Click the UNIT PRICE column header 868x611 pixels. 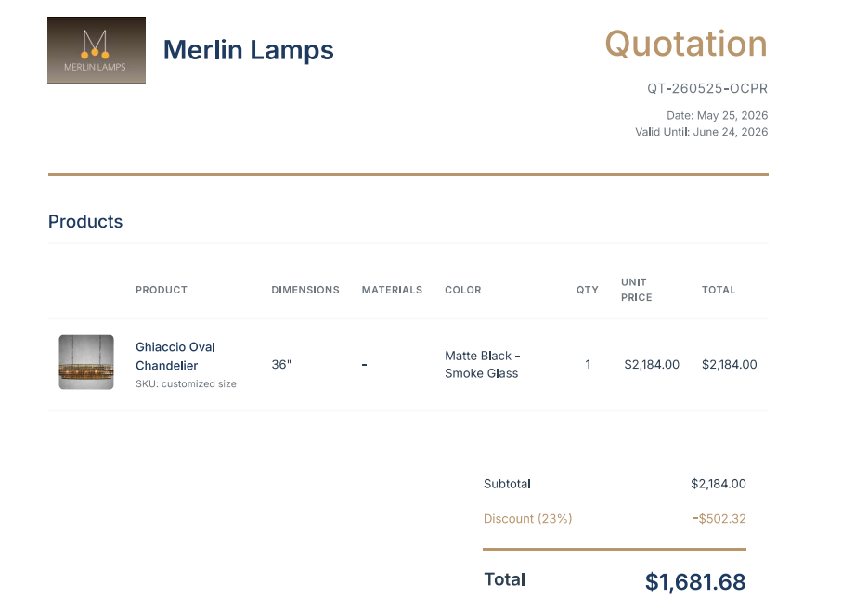tap(637, 290)
